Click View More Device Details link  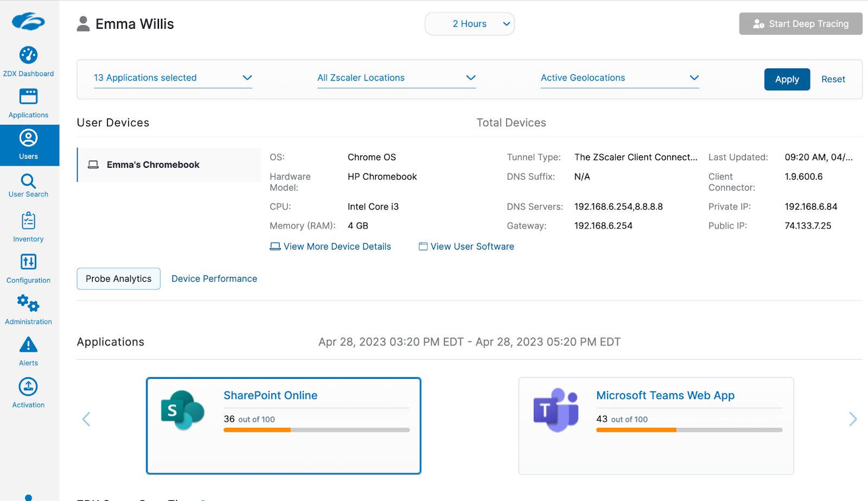(x=337, y=246)
